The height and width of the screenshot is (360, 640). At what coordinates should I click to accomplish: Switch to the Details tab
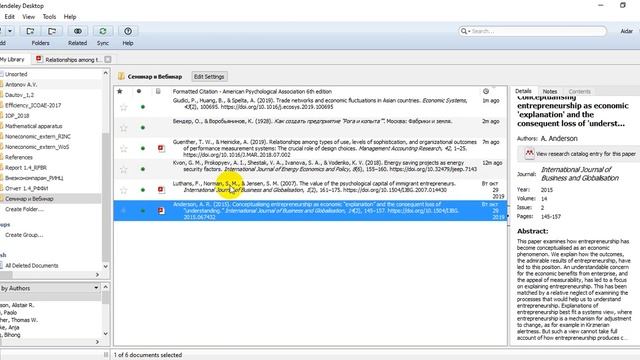[523, 91]
